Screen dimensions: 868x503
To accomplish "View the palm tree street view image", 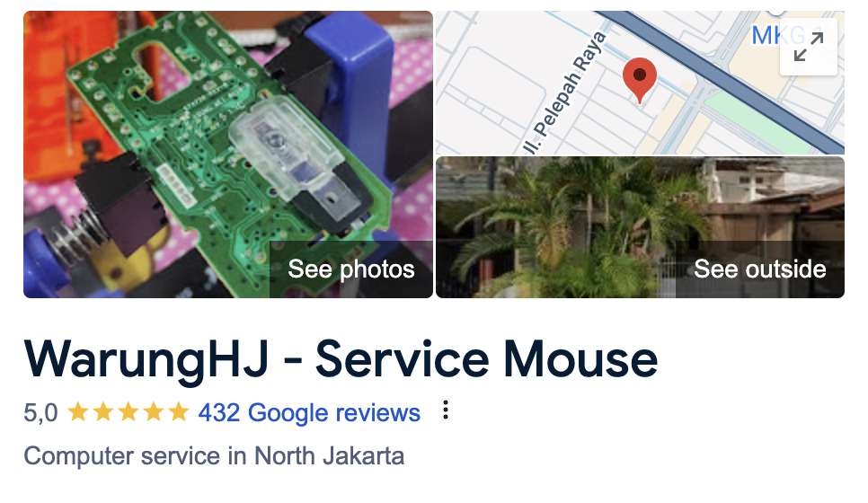I will [640, 227].
